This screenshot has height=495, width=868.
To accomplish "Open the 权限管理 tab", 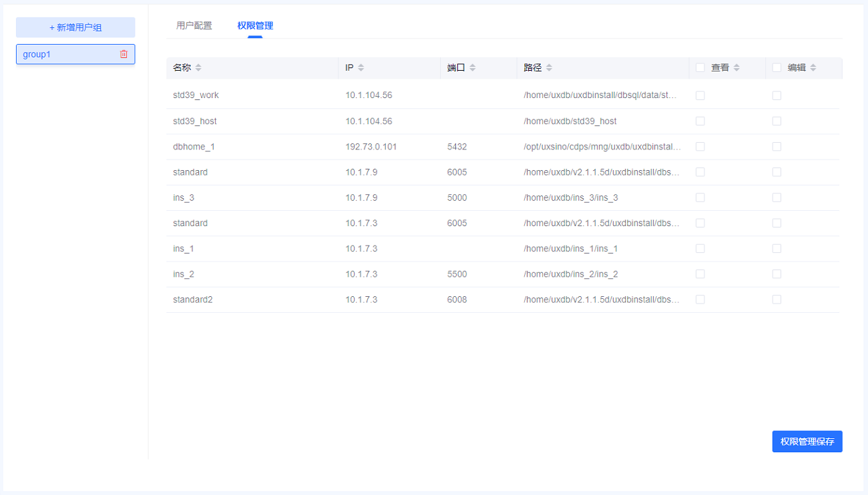I will click(x=255, y=26).
